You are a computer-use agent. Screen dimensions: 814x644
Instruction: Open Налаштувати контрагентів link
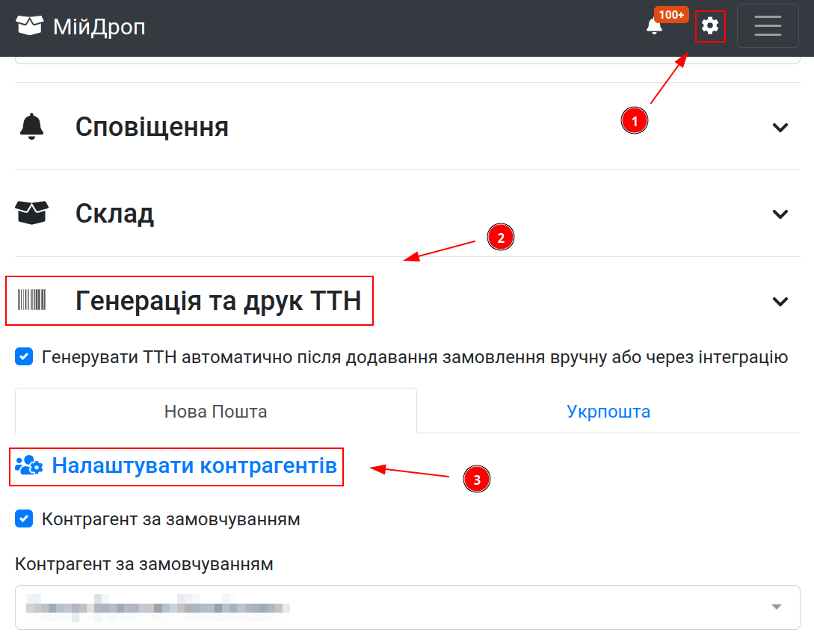(194, 465)
